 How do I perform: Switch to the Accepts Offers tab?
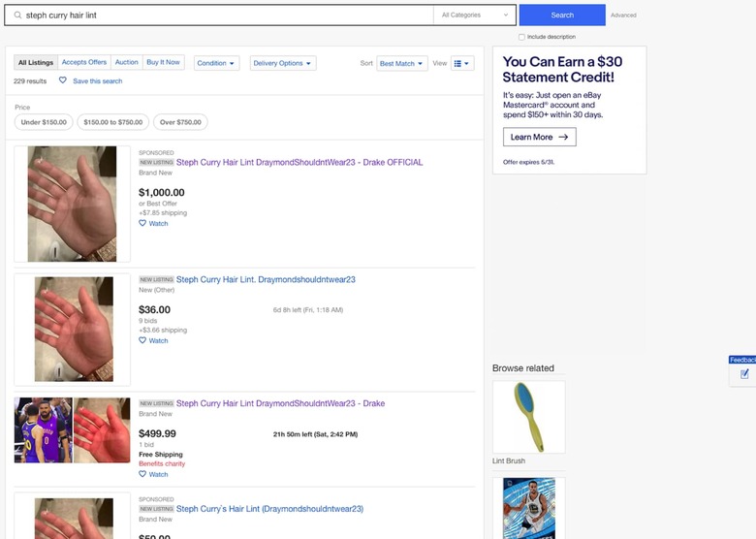coord(84,62)
